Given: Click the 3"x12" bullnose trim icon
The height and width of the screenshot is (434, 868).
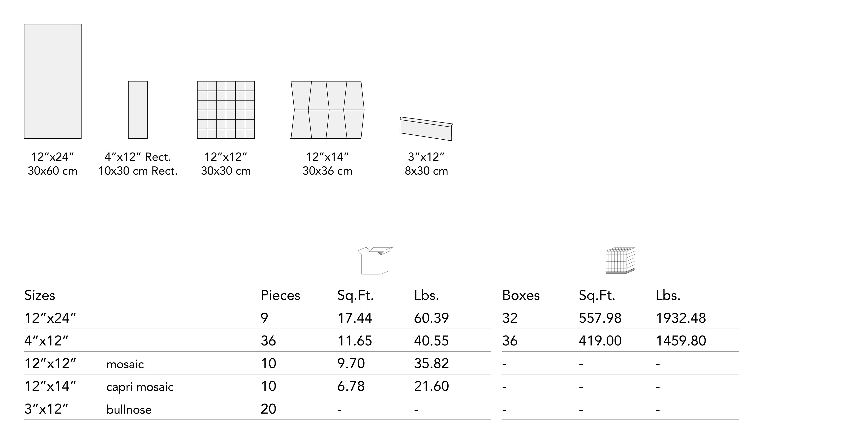Looking at the screenshot, I should point(426,129).
